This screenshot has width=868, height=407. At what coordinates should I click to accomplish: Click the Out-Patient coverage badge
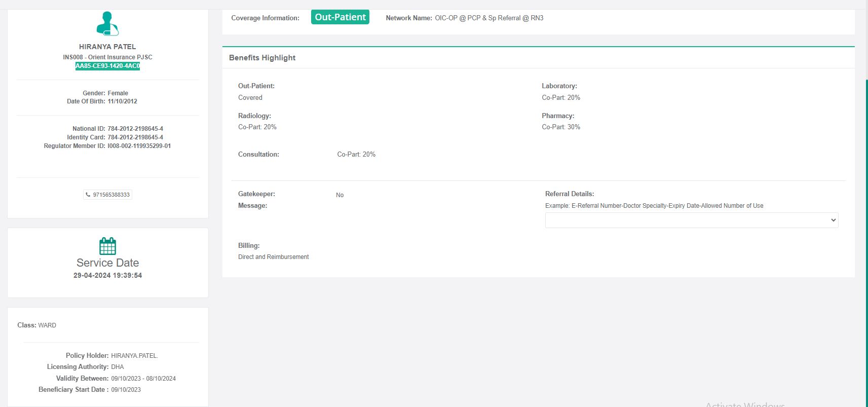[x=340, y=17]
